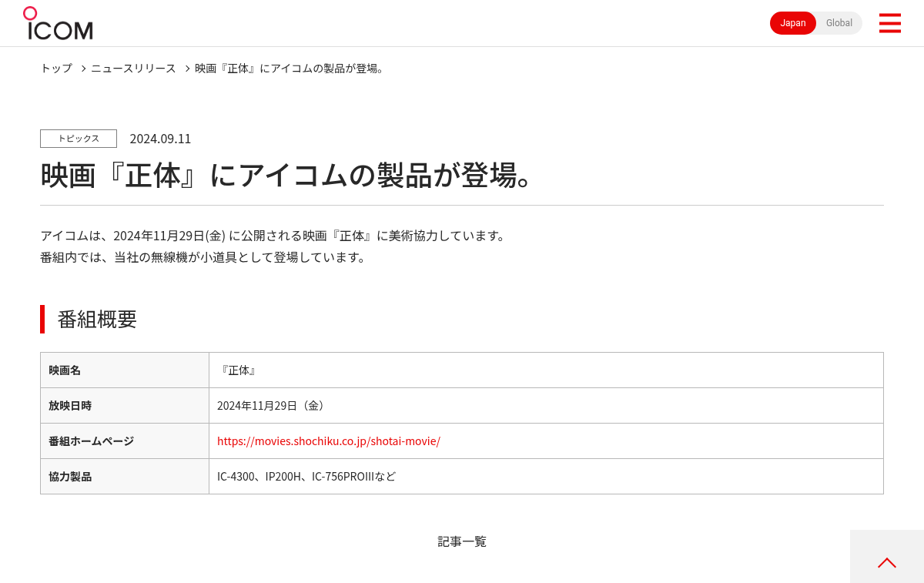
Task: Select the 映画名 table header cell
Action: coord(125,370)
